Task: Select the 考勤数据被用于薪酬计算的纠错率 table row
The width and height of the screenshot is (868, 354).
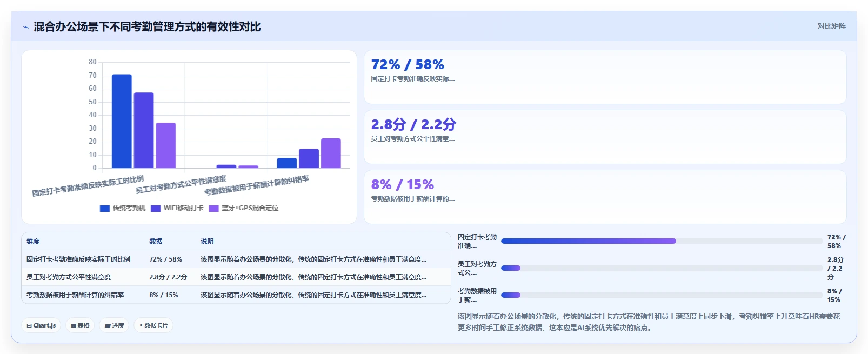Action: click(x=236, y=295)
